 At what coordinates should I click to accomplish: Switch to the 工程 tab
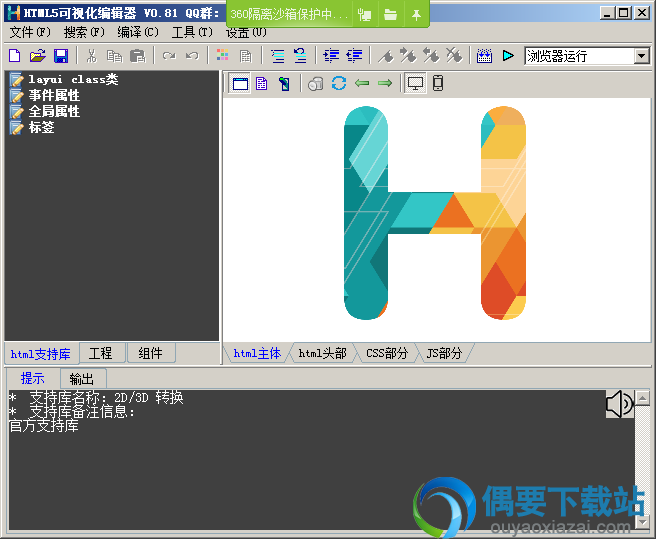[102, 353]
